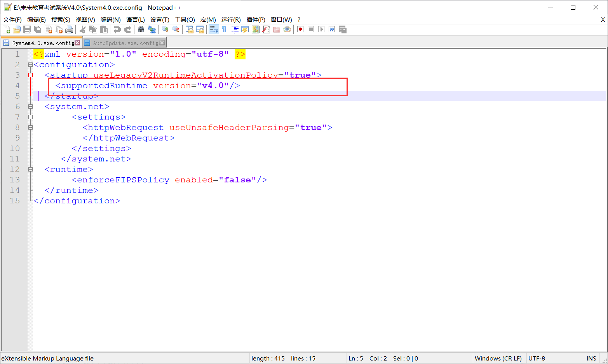Open the Folder as Workspace icon
Screen dimensions: 608x364
pyautogui.click(x=277, y=29)
